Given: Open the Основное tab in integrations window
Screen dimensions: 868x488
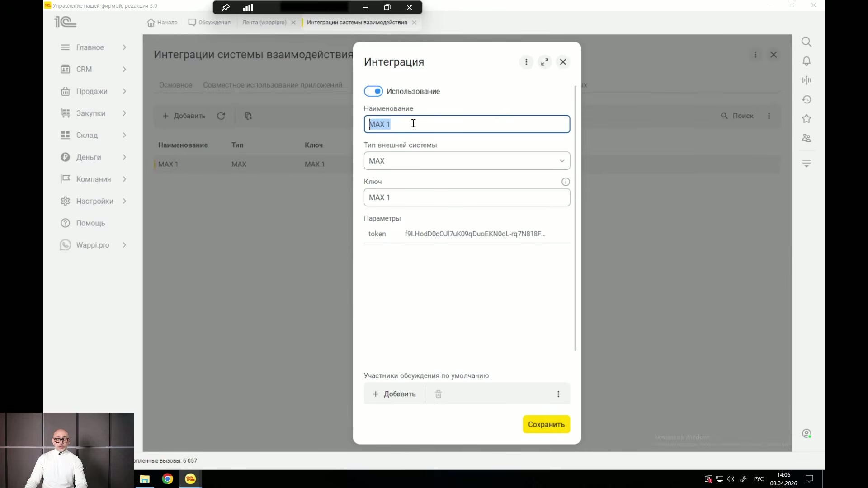Looking at the screenshot, I should coord(175,85).
